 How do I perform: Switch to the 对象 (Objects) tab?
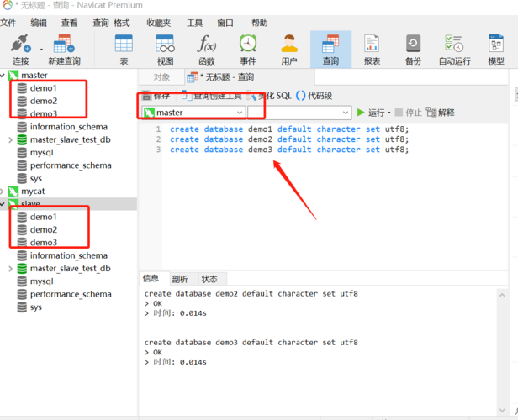point(161,77)
